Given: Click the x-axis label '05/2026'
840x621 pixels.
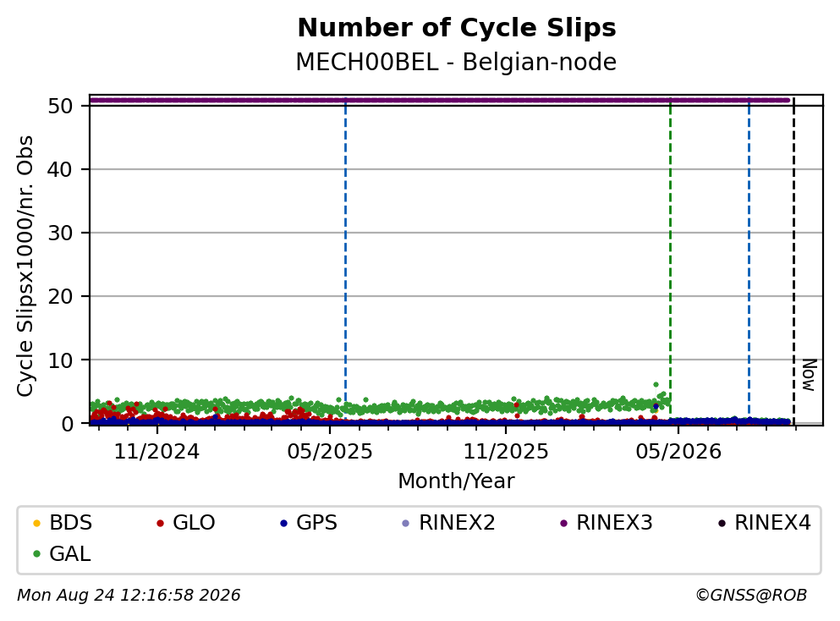Looking at the screenshot, I should 678,452.
